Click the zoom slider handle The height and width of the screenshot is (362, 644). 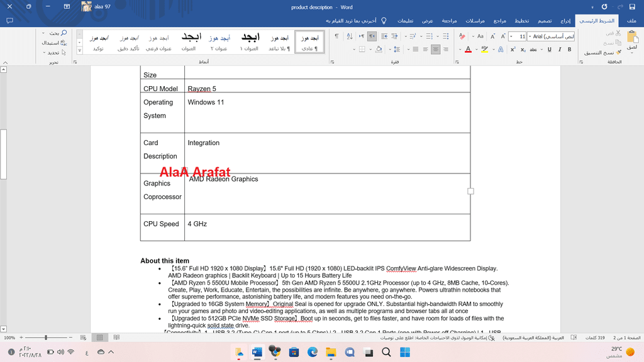pyautogui.click(x=45, y=337)
